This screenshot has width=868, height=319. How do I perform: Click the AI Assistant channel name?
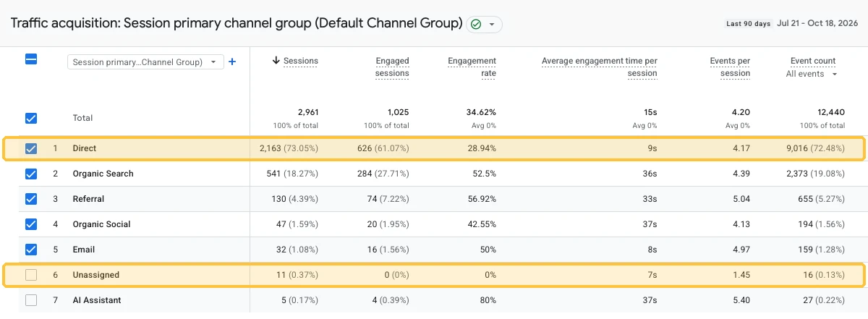tap(97, 300)
